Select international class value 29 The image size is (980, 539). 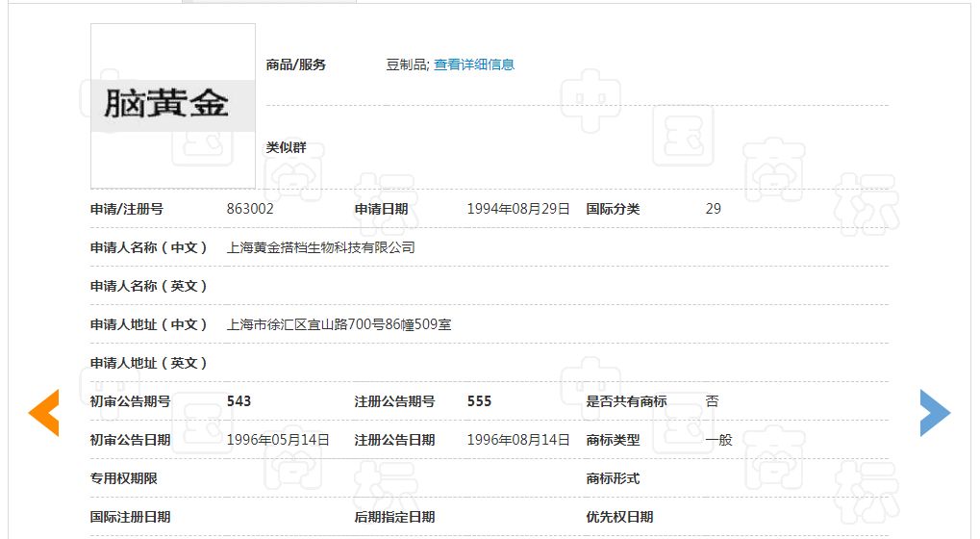point(714,209)
